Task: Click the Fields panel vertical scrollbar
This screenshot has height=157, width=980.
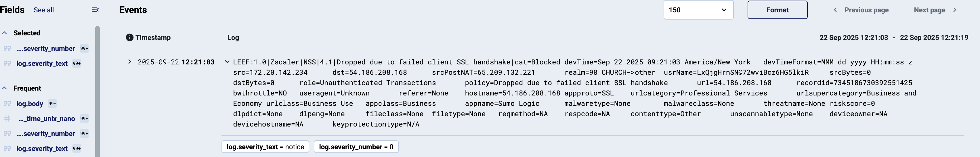Action: pos(98,91)
